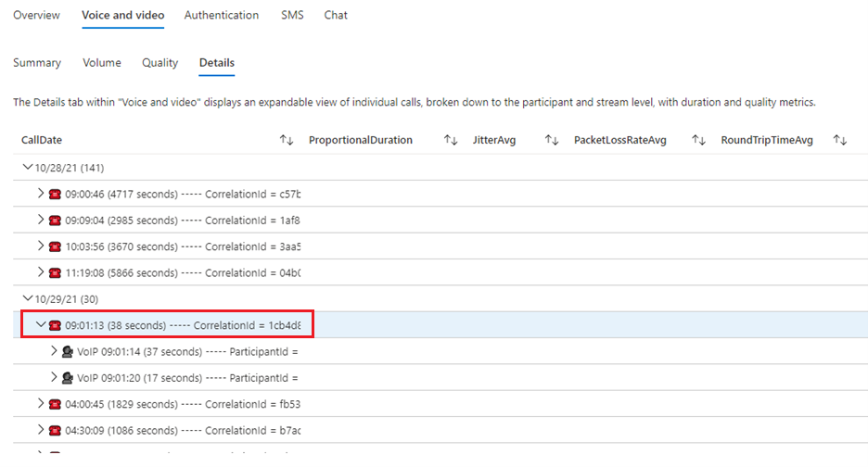The image size is (868, 467).
Task: Sort by ProportionalDuration using its sort arrows
Action: (451, 140)
